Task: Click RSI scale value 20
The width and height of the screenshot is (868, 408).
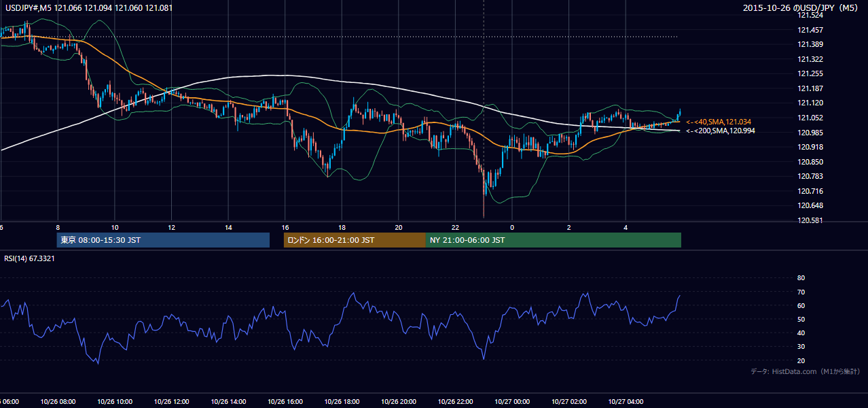Action: [801, 360]
